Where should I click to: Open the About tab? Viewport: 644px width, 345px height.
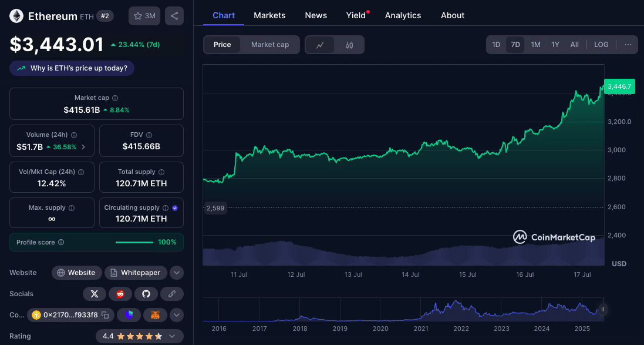click(453, 15)
